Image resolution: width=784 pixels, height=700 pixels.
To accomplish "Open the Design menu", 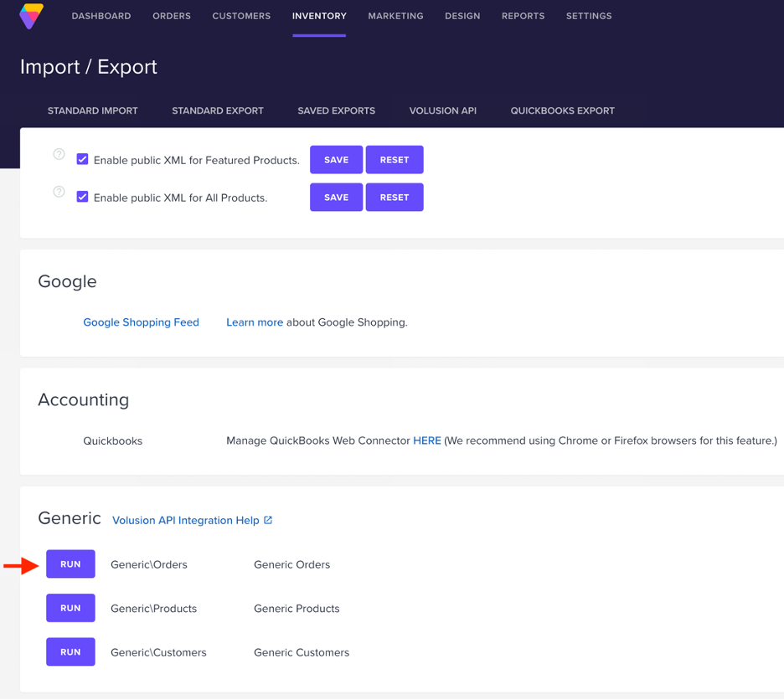I will coord(462,16).
